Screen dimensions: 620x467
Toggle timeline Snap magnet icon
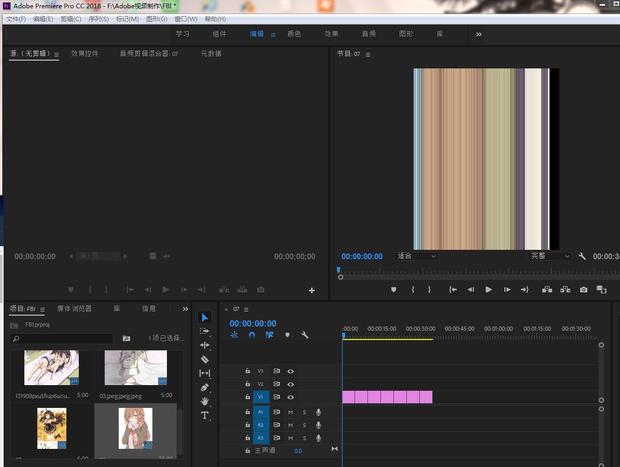(252, 335)
